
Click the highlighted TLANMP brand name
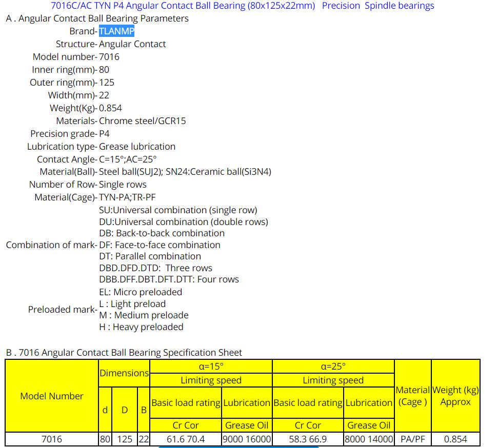(x=116, y=31)
